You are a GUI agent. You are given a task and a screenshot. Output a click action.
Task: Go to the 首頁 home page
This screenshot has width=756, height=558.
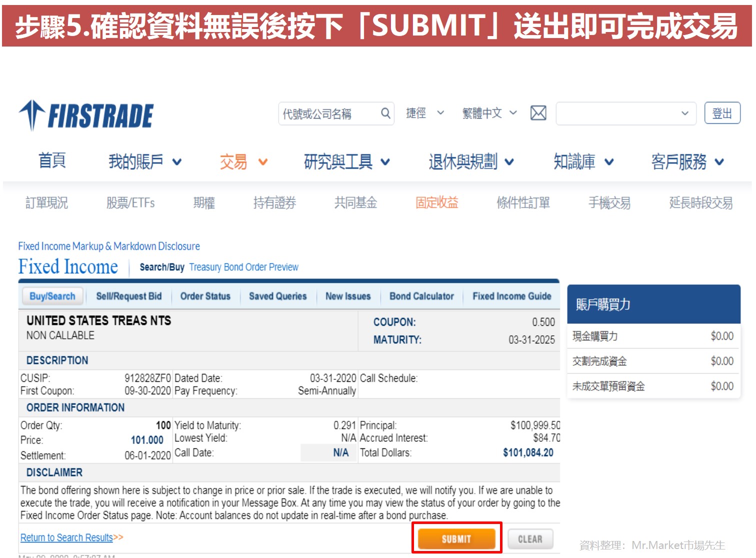[x=52, y=161]
